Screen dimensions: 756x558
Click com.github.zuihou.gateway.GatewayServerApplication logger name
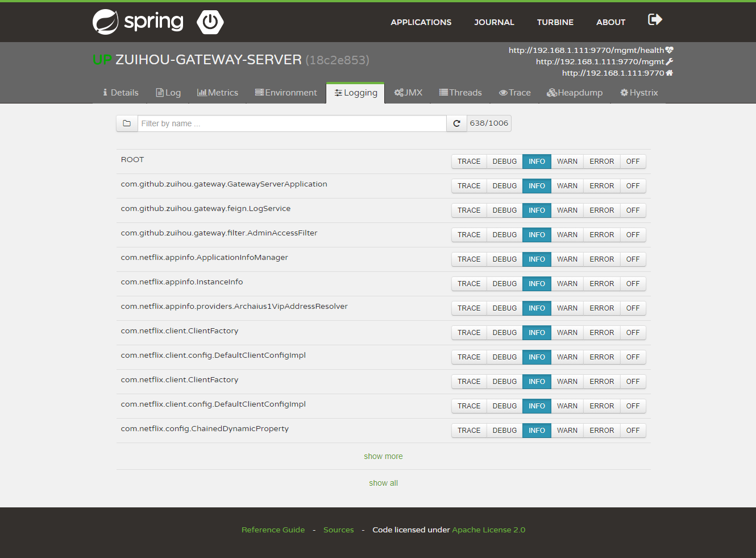[x=224, y=184]
